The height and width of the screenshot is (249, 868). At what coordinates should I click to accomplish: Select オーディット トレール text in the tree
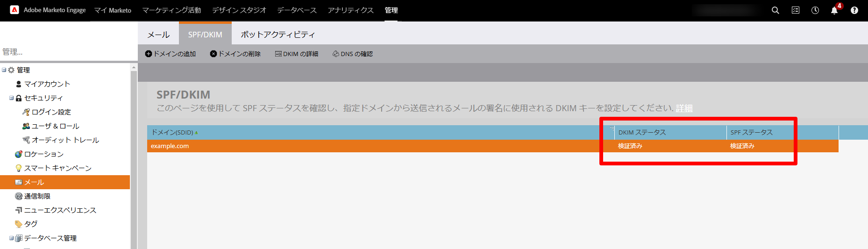(x=65, y=140)
